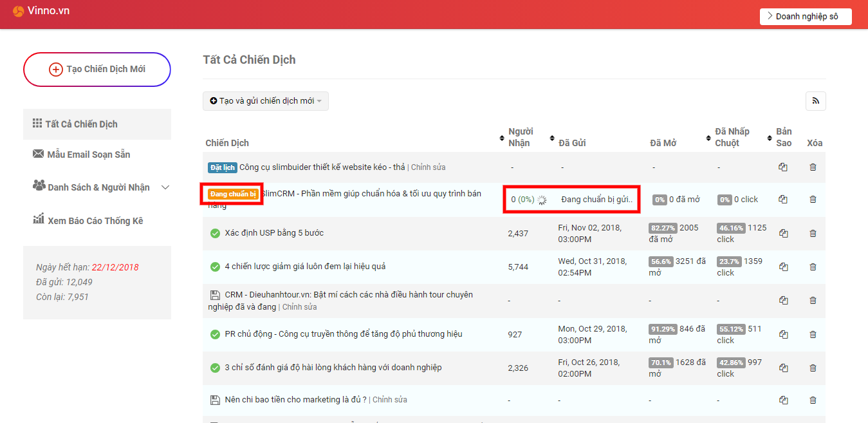
Task: Duplicate the campaign Xác định USP bằng 5 bước
Action: tap(782, 233)
